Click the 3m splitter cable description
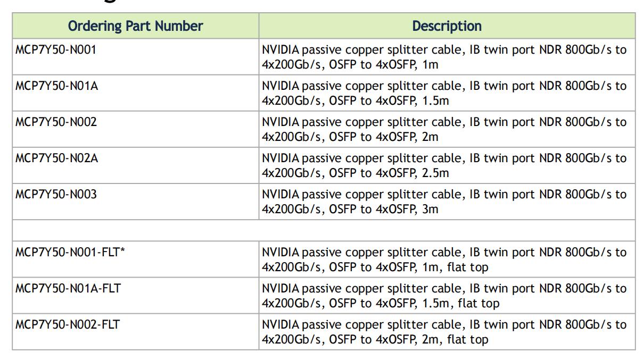 444,202
